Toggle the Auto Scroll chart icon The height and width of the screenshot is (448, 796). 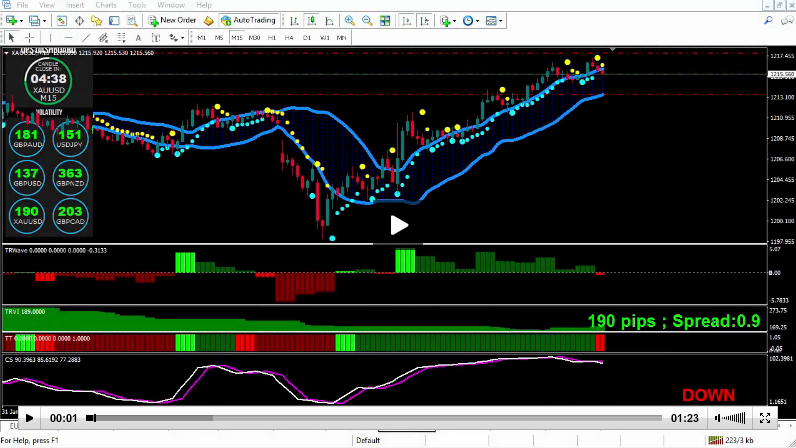tap(407, 21)
